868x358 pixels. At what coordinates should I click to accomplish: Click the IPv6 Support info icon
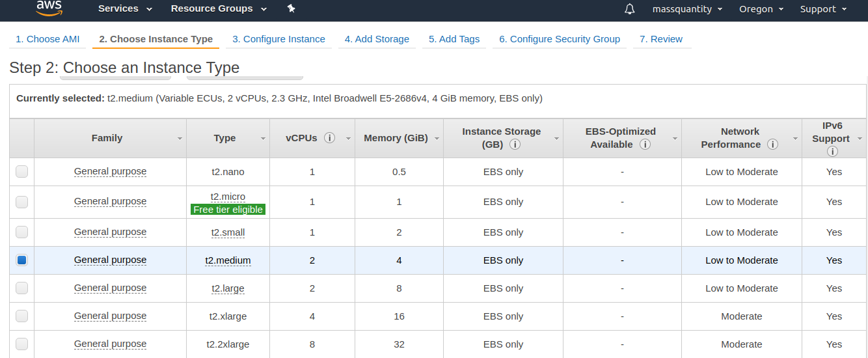point(832,152)
